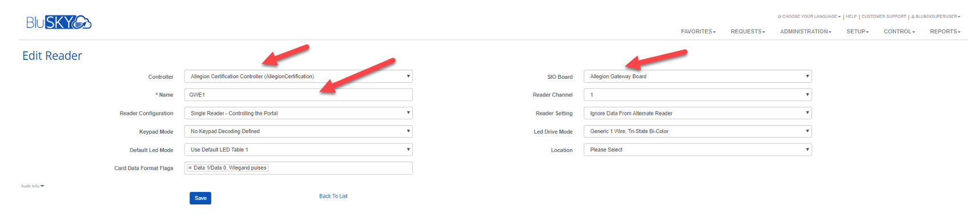Click the Reader Channel label

pyautogui.click(x=552, y=95)
